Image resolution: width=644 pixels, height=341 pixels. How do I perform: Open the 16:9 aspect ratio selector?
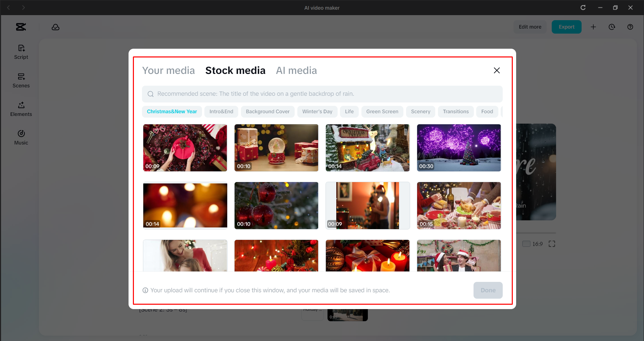point(533,244)
